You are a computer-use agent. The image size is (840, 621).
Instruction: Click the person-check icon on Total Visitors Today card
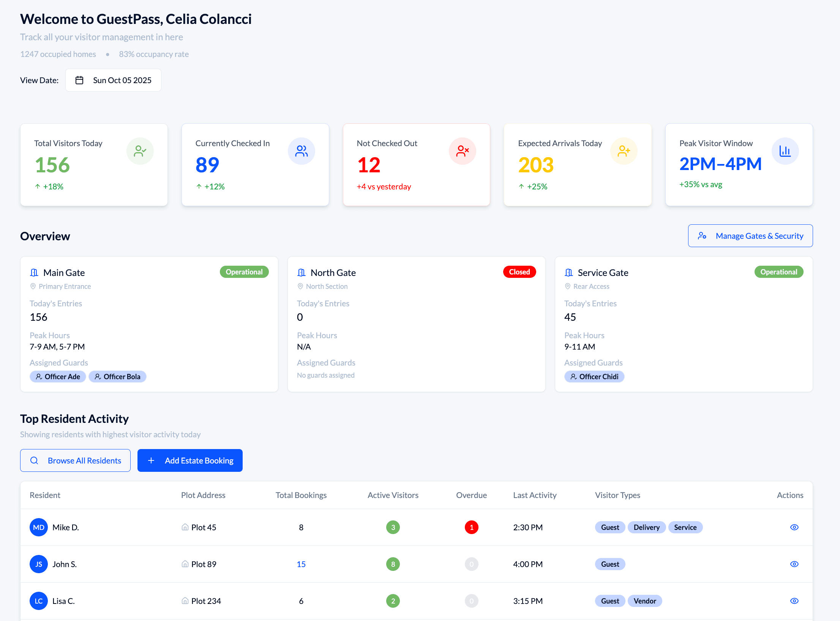(x=140, y=151)
